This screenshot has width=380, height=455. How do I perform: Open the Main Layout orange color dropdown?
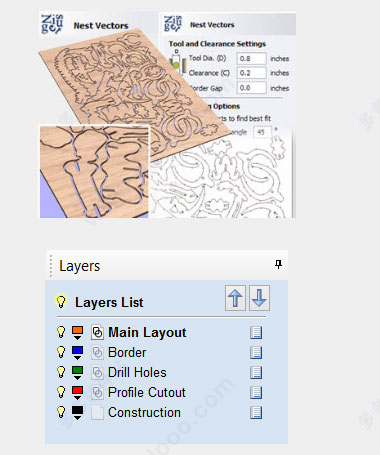[77, 333]
